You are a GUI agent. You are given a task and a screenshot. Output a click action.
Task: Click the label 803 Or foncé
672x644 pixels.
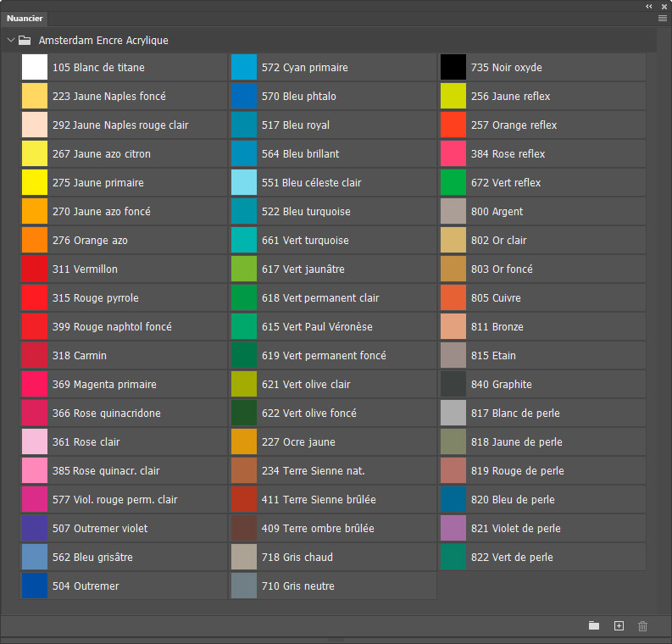point(502,269)
